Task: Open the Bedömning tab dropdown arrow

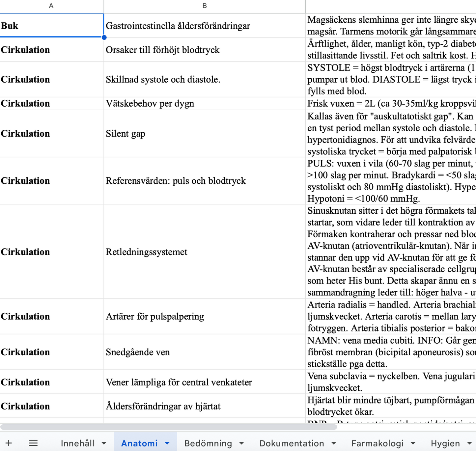Action: [x=241, y=443]
